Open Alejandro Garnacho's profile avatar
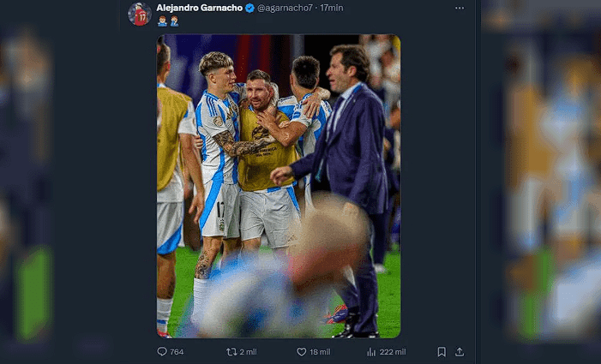The width and height of the screenshot is (601, 364). coord(140,14)
